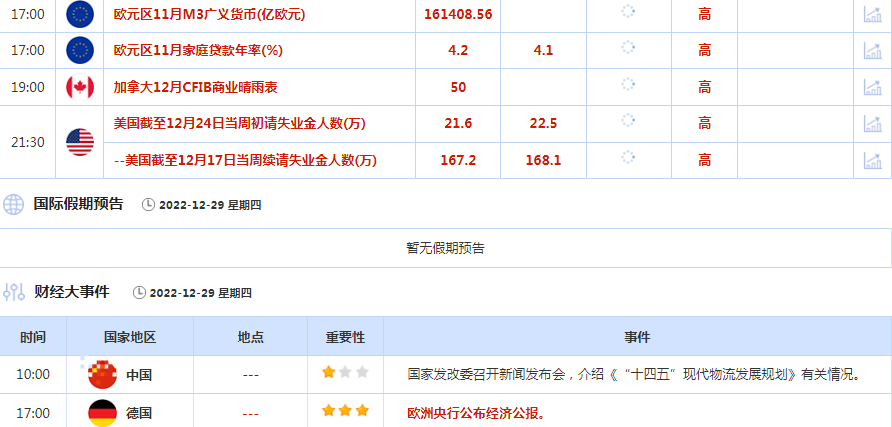View chart icon for 美国续请失业金人数 row
The image size is (892, 427).
click(x=872, y=160)
